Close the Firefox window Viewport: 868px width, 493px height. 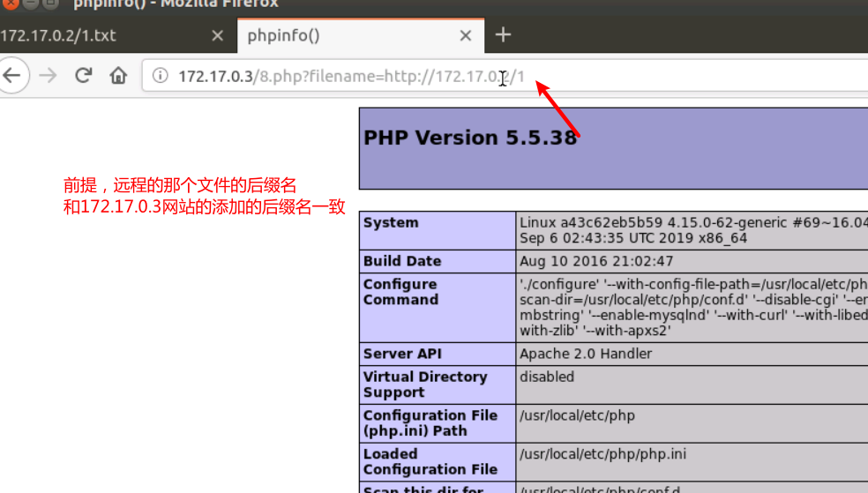11,4
